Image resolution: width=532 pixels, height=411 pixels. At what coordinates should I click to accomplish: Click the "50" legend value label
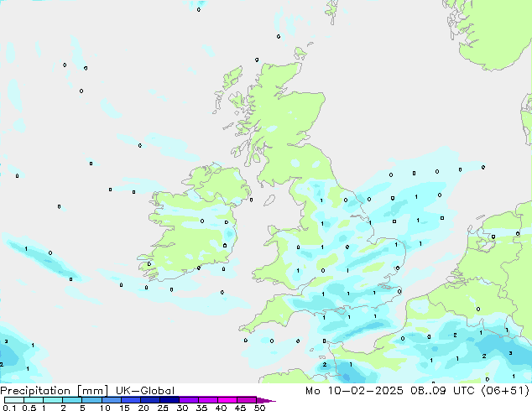259,408
